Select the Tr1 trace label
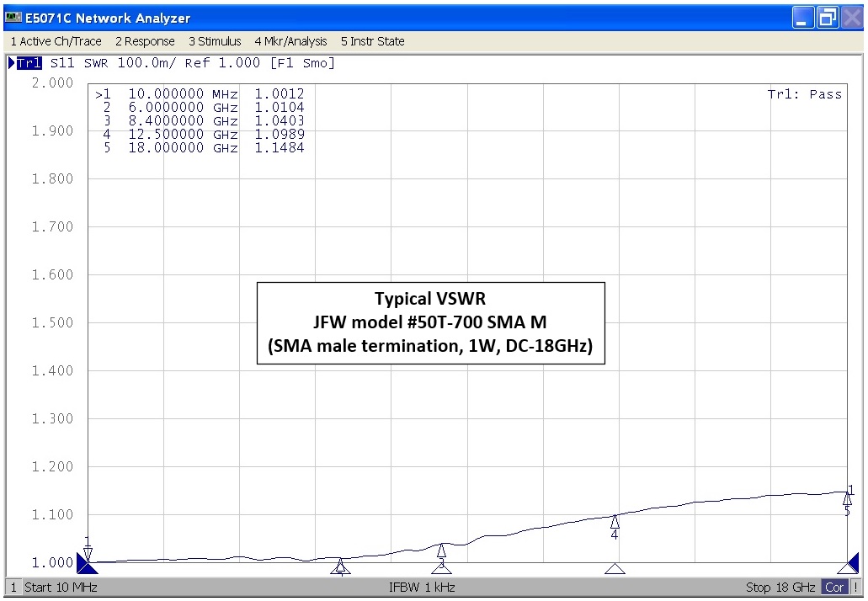Screen dimensions: 868x601 tap(29, 63)
